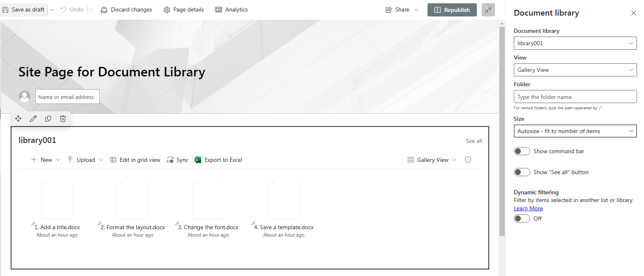Open Page details settings
Image resolution: width=644 pixels, height=276 pixels.
183,9
